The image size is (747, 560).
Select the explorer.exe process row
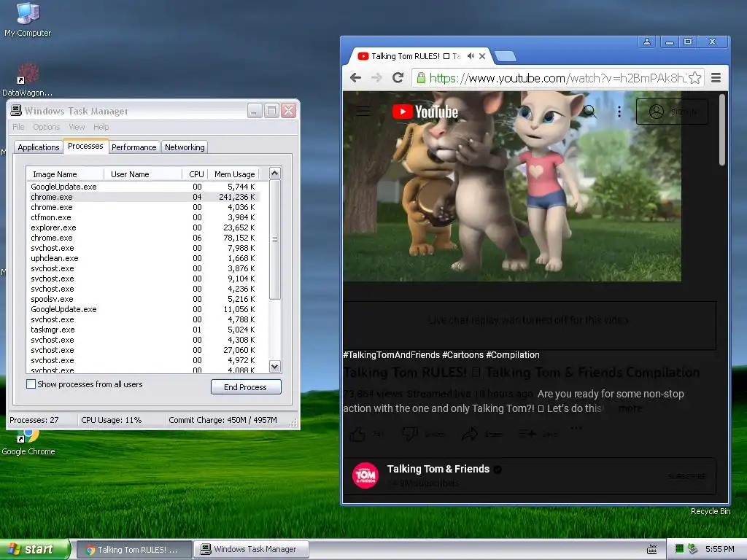point(144,227)
